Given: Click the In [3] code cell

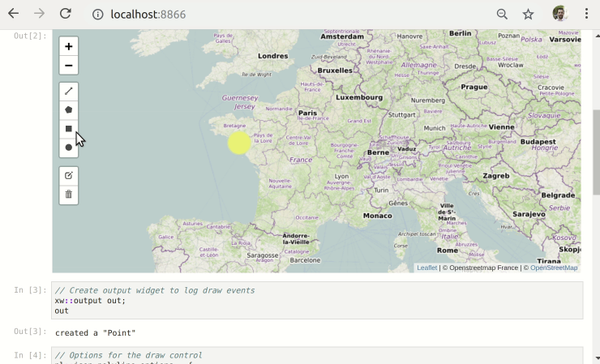Looking at the screenshot, I should tap(317, 300).
